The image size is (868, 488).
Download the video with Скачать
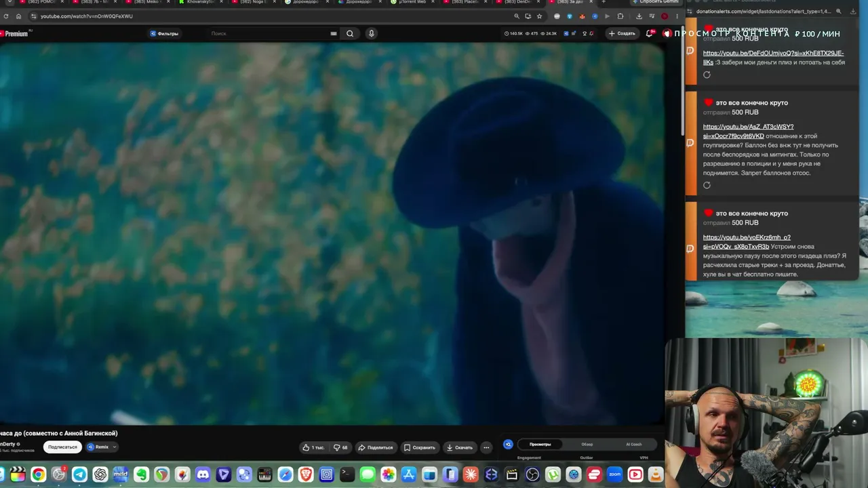(x=459, y=447)
